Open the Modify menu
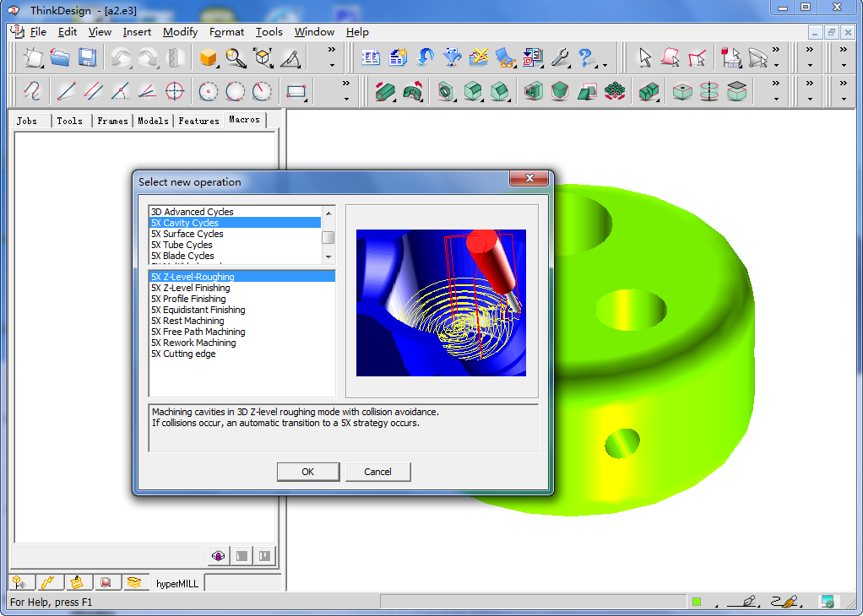 tap(180, 32)
